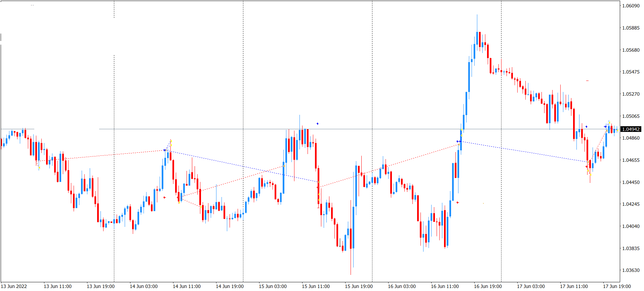Select the 1.03835 price level value
The image size is (644, 291).
631,248
